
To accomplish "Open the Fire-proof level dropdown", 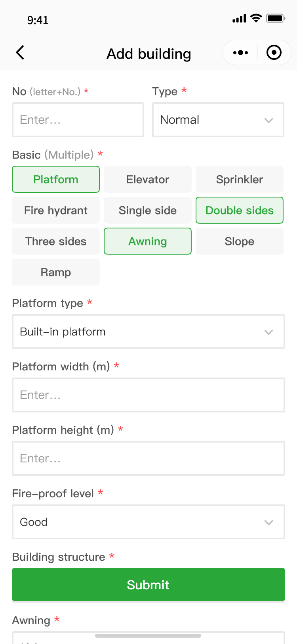I will tap(148, 522).
